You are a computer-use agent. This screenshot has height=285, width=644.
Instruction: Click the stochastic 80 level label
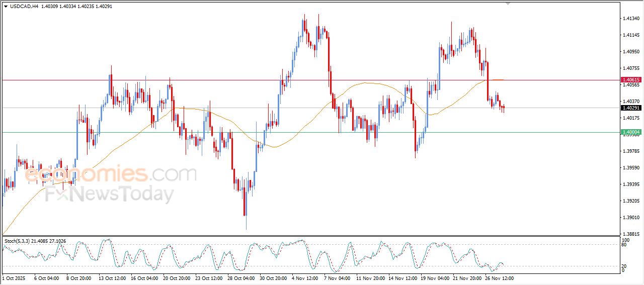tap(623, 245)
